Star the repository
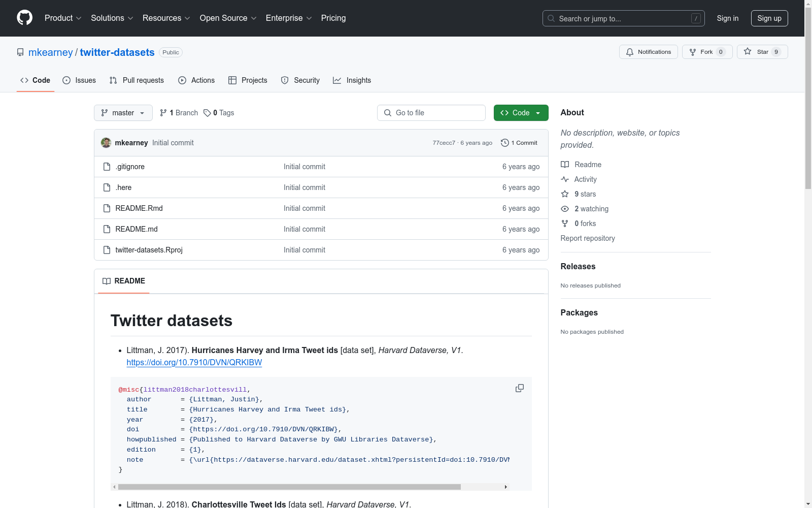812x508 pixels. coord(762,52)
